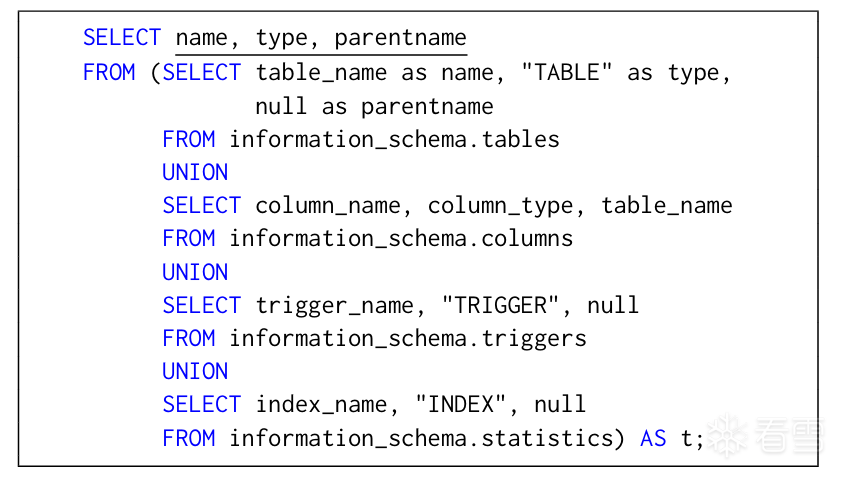Click trigger_name in the SELECT line
This screenshot has height=480, width=845.
pyautogui.click(x=334, y=306)
